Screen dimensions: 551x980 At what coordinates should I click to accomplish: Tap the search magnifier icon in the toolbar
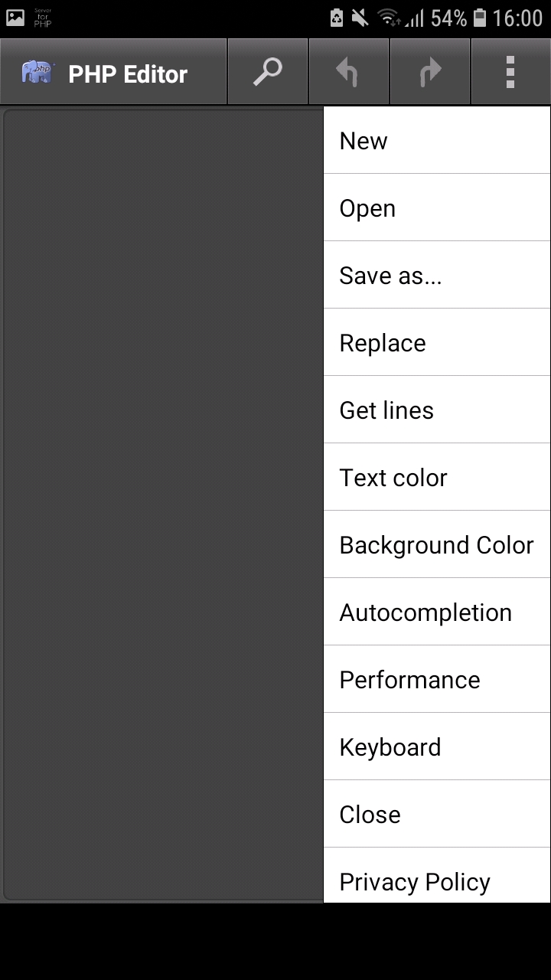click(x=267, y=70)
